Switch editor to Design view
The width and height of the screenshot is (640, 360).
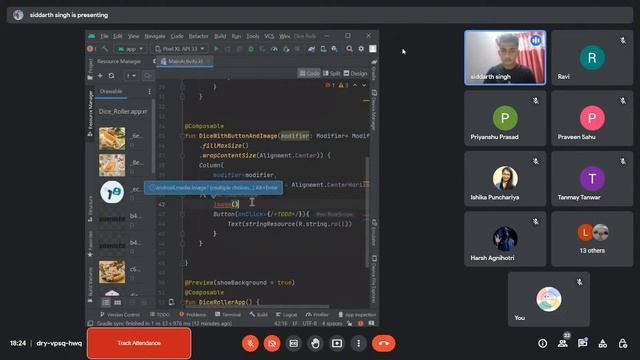pos(356,73)
